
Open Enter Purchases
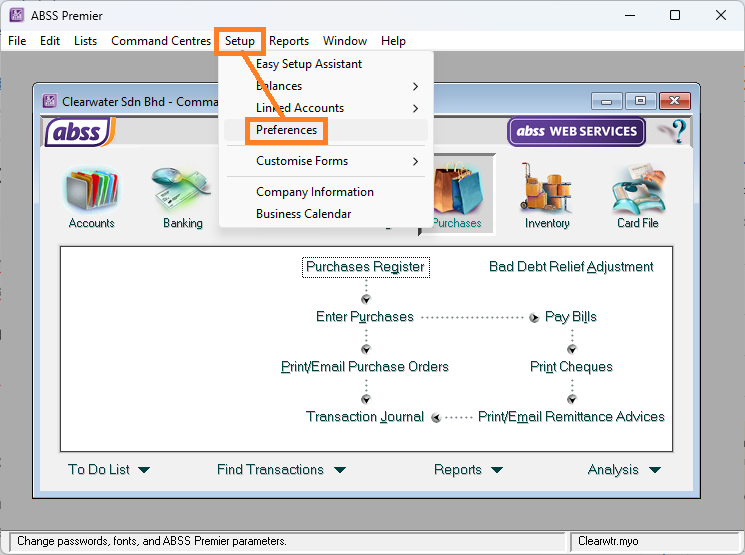(x=365, y=317)
